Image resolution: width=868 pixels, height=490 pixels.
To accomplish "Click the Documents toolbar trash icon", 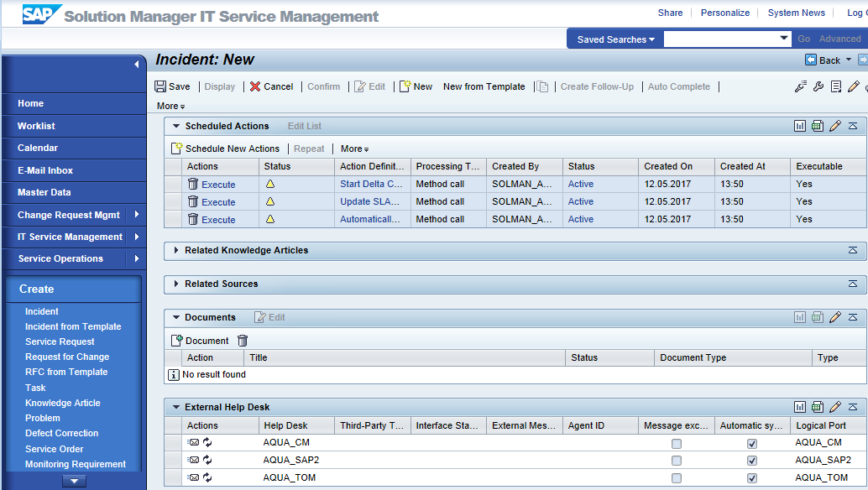I will coord(243,341).
